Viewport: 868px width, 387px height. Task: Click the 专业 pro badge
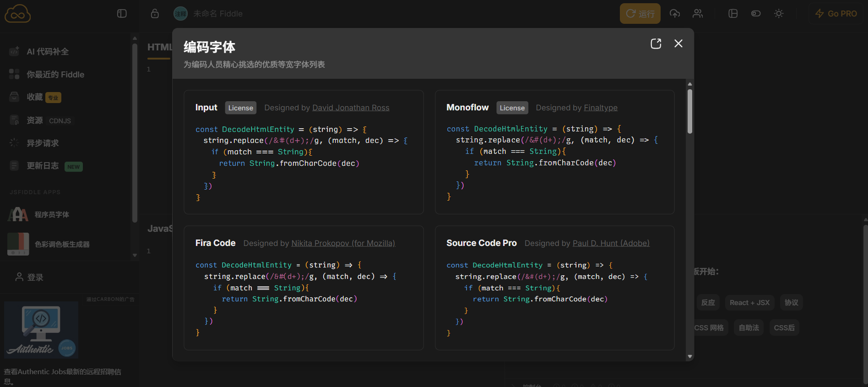coord(54,98)
